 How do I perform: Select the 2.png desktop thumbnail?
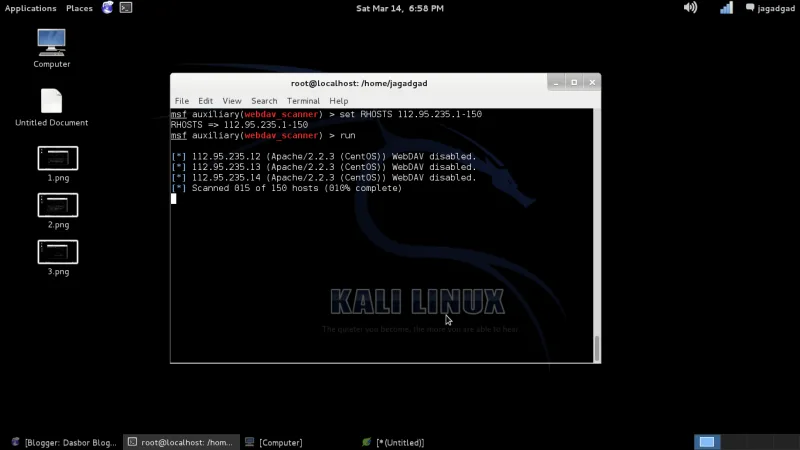(58, 211)
